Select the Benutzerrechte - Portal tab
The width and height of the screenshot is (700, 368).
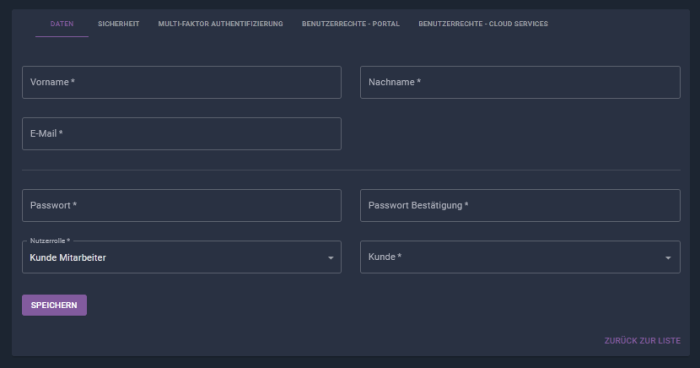click(x=350, y=24)
